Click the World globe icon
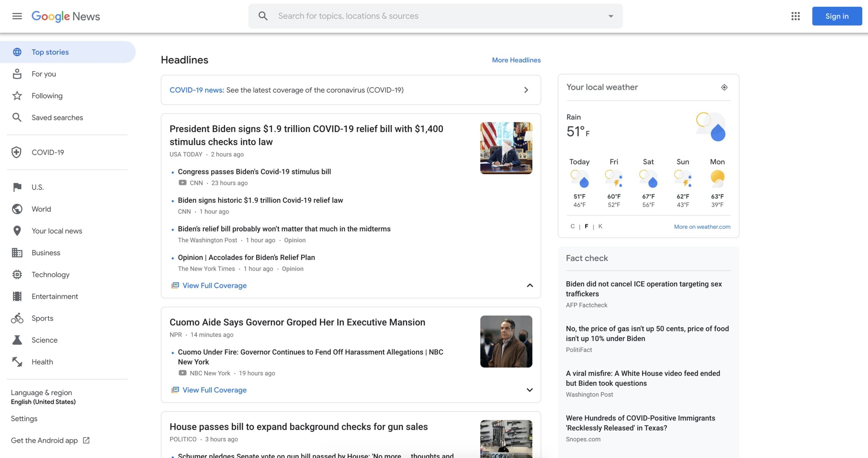This screenshot has width=868, height=458. point(17,209)
